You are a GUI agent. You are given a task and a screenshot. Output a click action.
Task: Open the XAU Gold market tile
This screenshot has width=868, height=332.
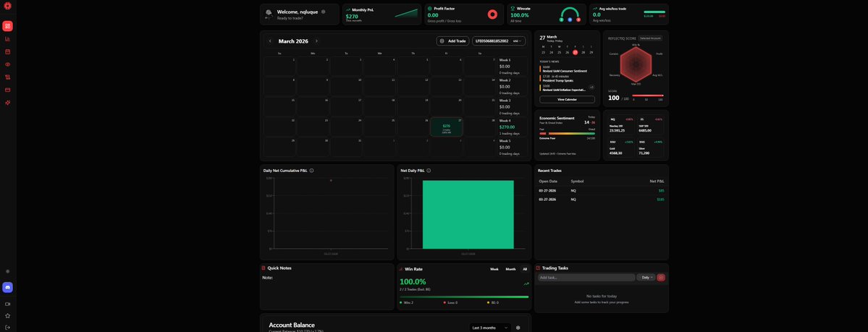coord(620,147)
